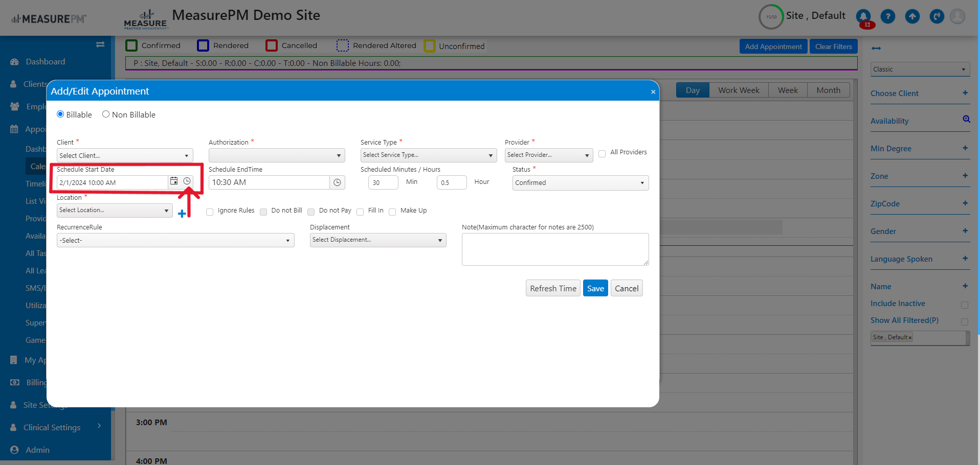The width and height of the screenshot is (980, 465).
Task: Select the Non Billable radio button
Action: pyautogui.click(x=106, y=114)
